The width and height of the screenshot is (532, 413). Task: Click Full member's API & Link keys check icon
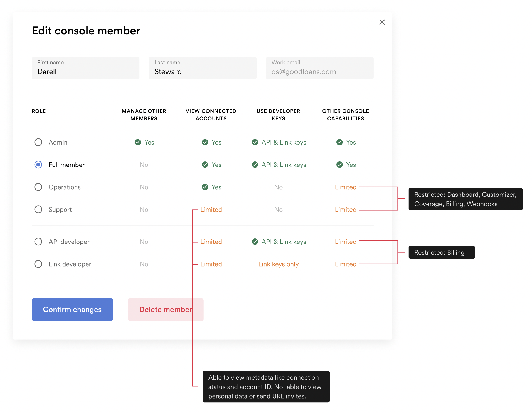pyautogui.click(x=255, y=165)
